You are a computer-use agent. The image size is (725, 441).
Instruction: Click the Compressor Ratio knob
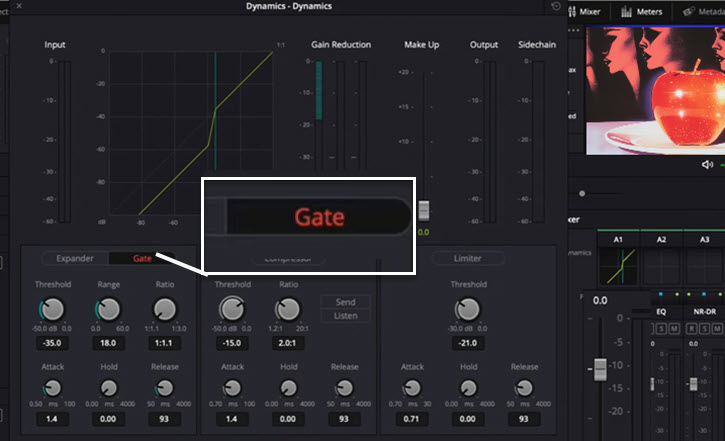[288, 309]
